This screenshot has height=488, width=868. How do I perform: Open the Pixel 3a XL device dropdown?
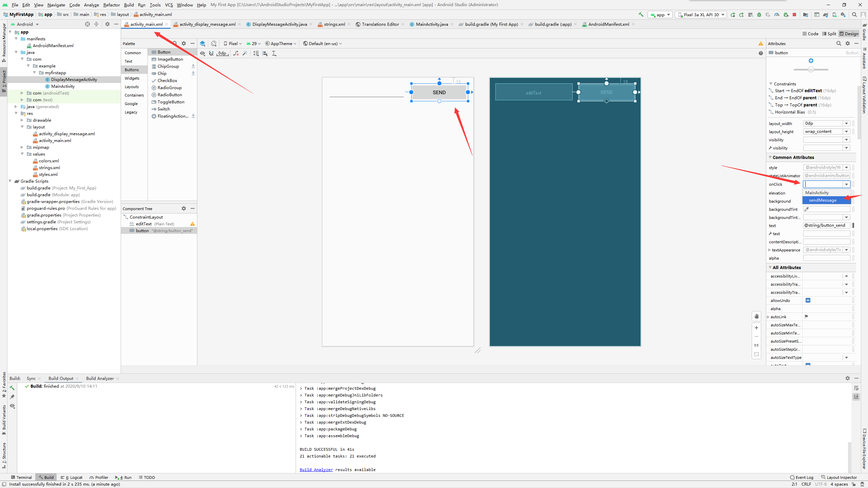point(701,15)
